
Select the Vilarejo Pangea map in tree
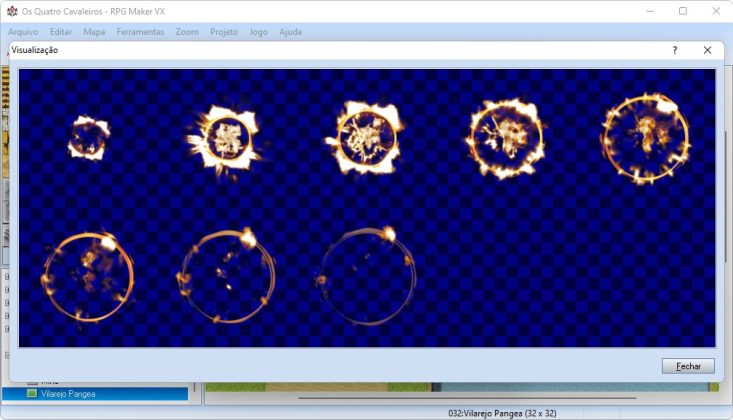point(95,394)
